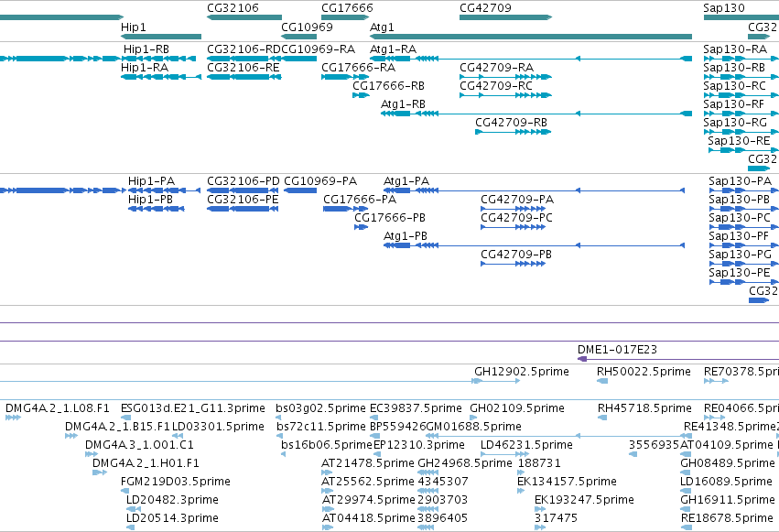
Task: Click the CG17666-PA protein feature
Action: tap(345, 209)
